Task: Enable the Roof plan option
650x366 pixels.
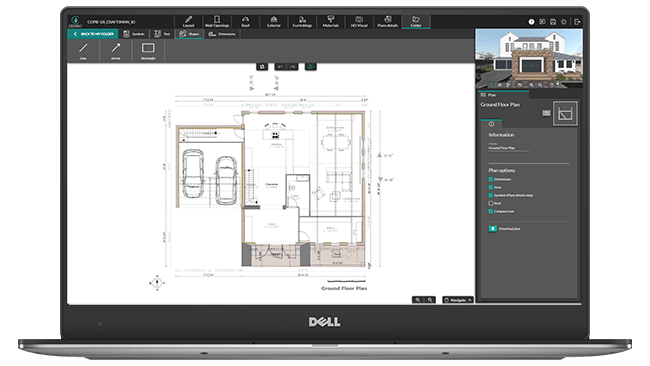Action: tap(491, 203)
